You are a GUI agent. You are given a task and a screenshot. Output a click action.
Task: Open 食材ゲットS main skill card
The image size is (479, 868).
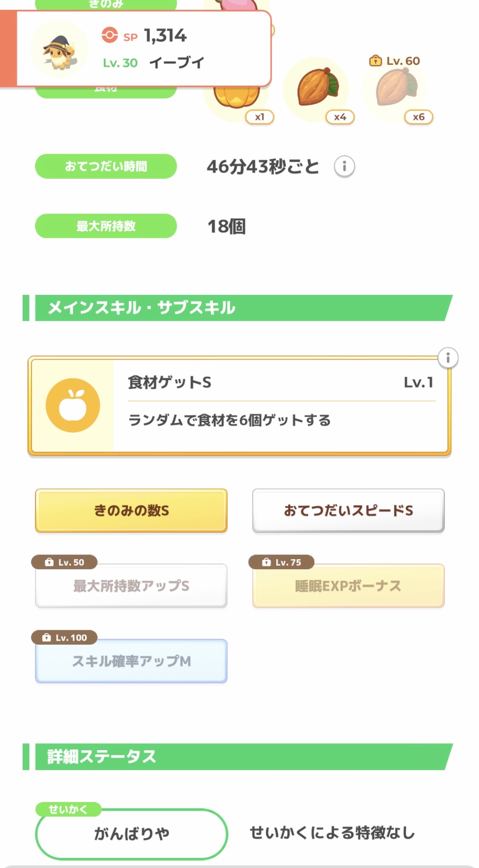[x=281, y=405]
